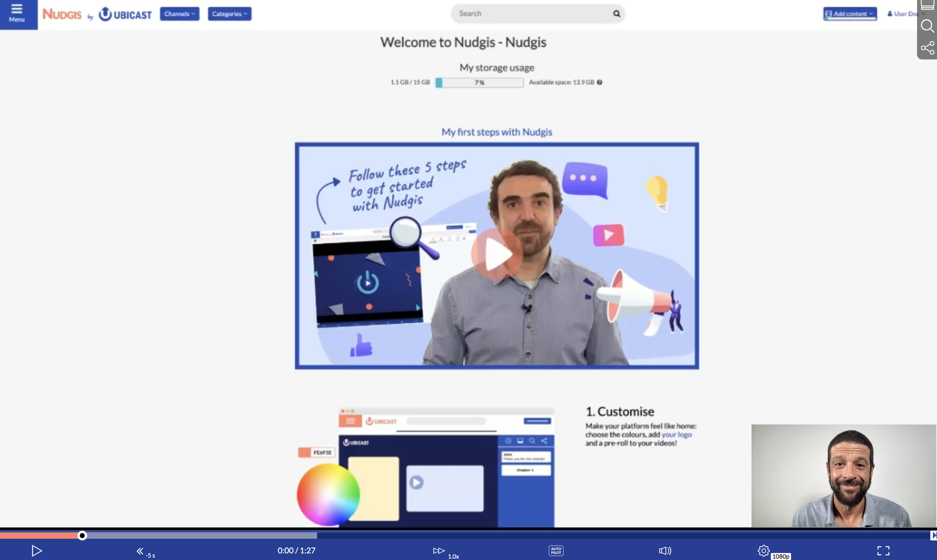Rewind 5 seconds with the double-chevron icon

(x=140, y=551)
